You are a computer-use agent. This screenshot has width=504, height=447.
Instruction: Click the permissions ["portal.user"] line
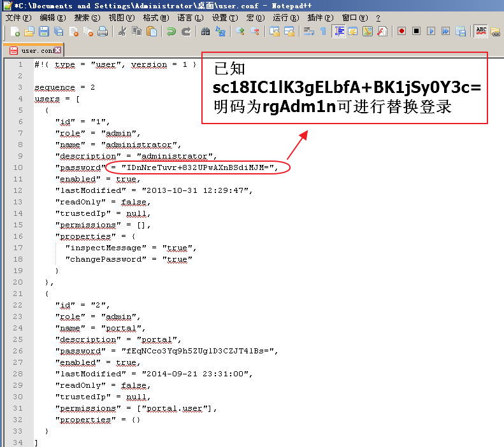pos(136,408)
